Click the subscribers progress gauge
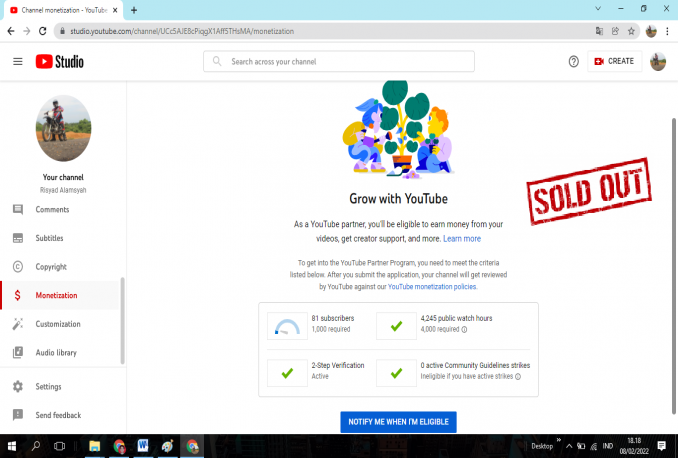Image resolution: width=678 pixels, height=458 pixels. click(287, 327)
